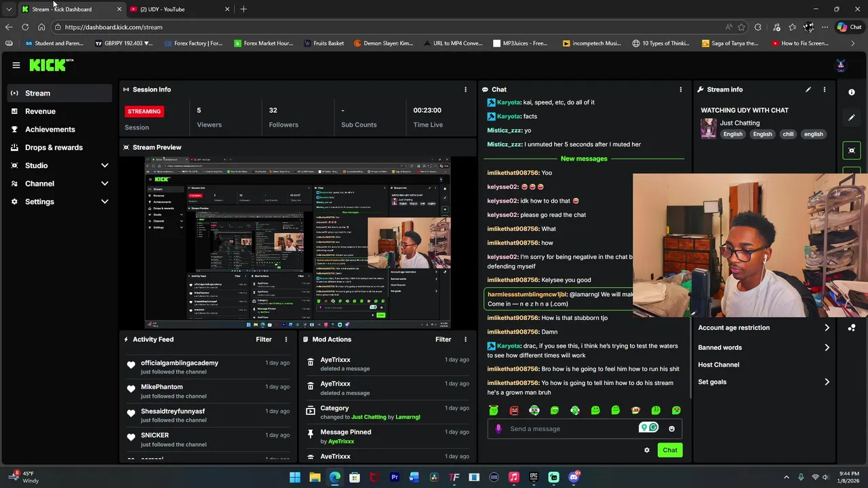This screenshot has height=488, width=868.
Task: Click the Stream Preview thumbnail
Action: coord(298,243)
